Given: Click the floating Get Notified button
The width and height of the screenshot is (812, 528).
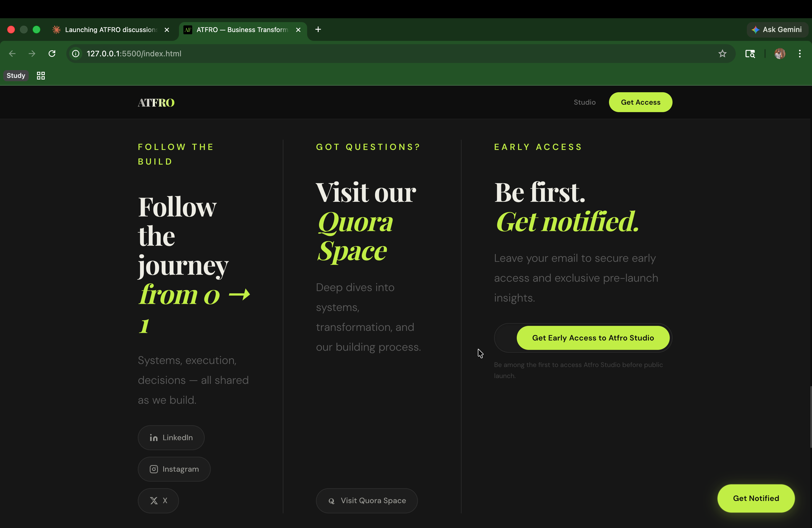Looking at the screenshot, I should click(x=756, y=498).
